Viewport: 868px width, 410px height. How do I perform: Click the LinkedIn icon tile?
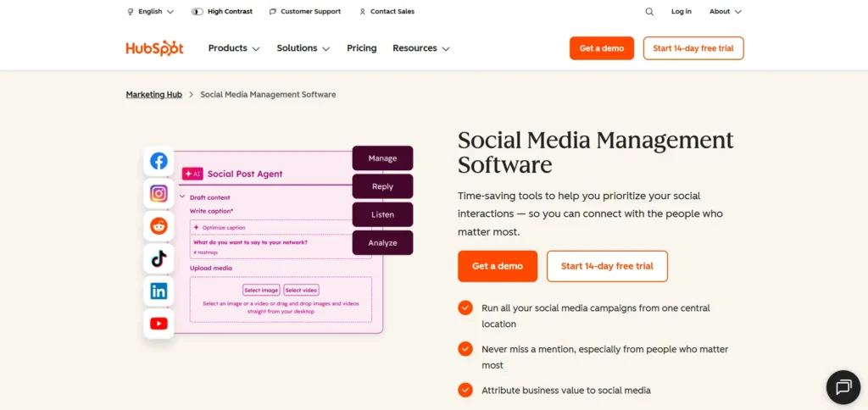click(159, 291)
